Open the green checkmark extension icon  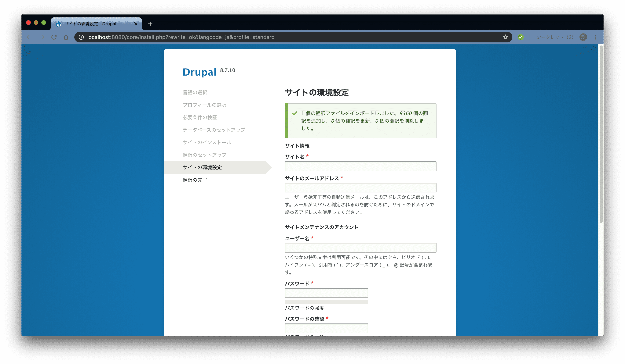coord(521,37)
